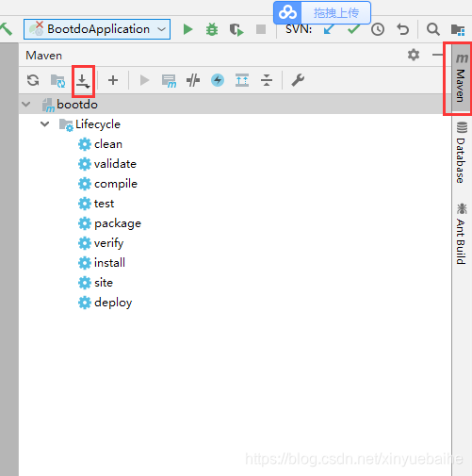Commit changes with green checkmark
Viewport: 472px width, 476px height.
click(x=353, y=29)
